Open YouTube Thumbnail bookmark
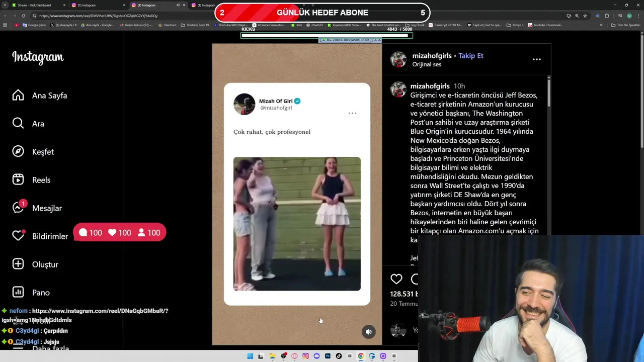 coord(545,25)
